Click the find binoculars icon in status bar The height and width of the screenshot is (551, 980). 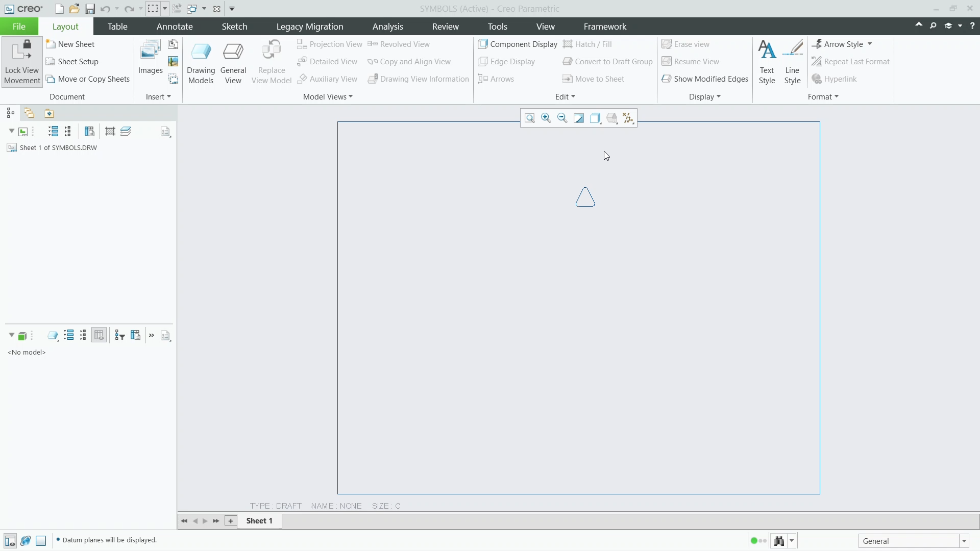779,541
